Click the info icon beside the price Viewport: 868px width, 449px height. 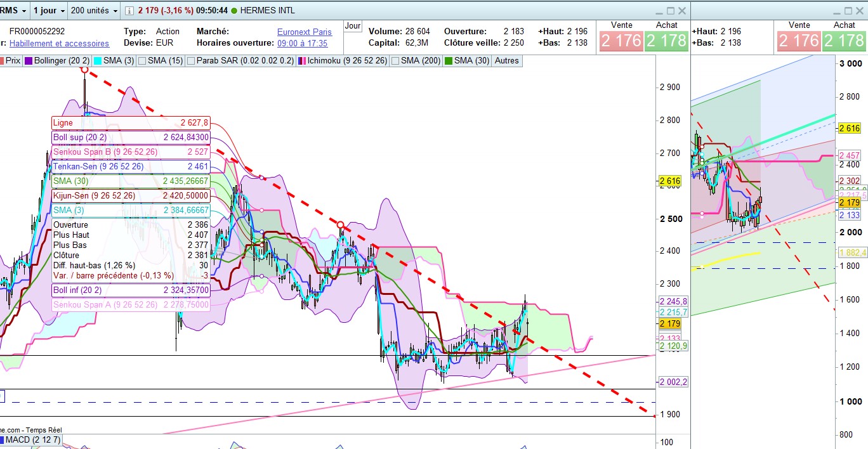coord(129,11)
